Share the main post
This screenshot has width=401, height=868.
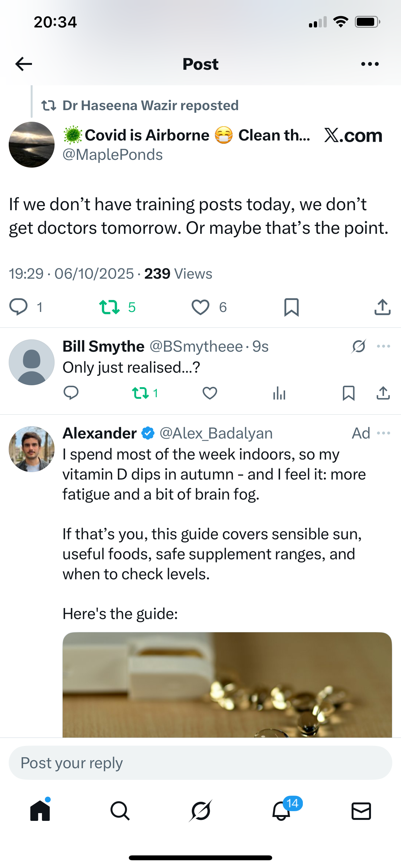383,307
